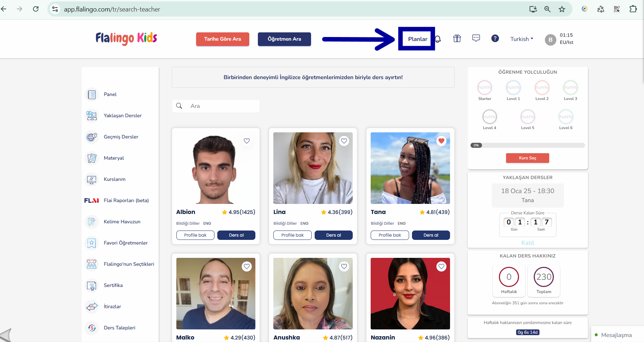Click the Kurslarım icon
This screenshot has width=644, height=342.
92,179
